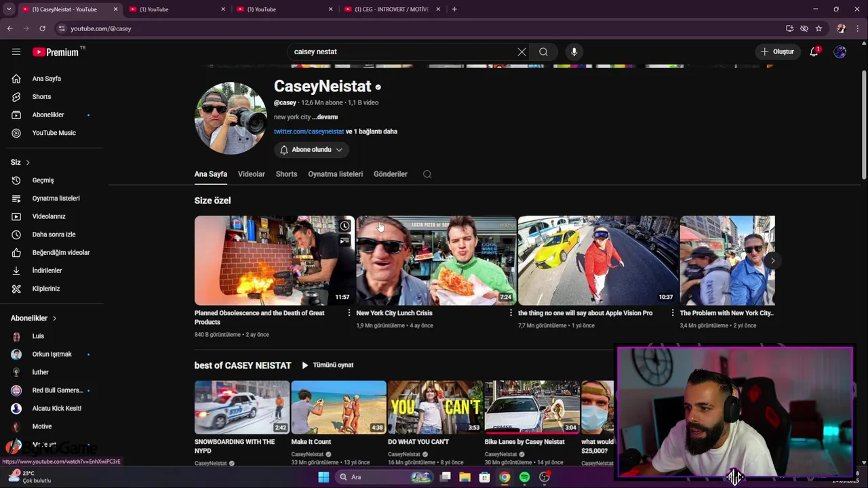Search within channel using magnifier icon
The height and width of the screenshot is (488, 868).
tap(427, 174)
